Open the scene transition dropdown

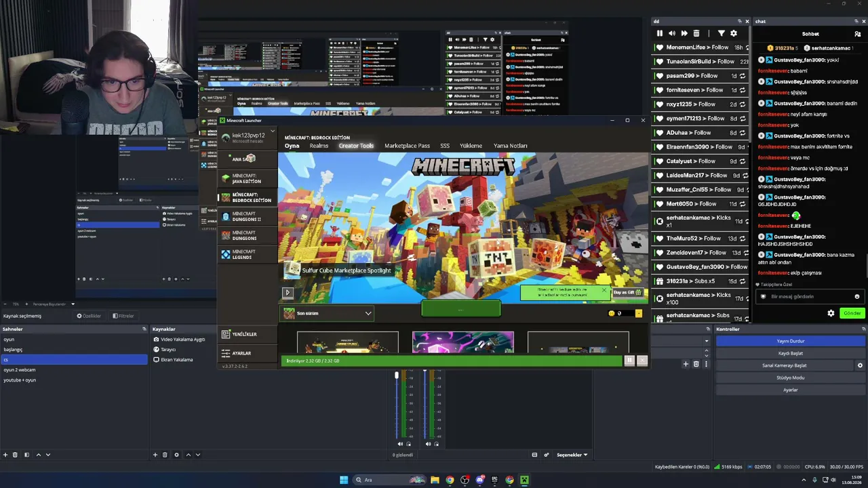click(x=707, y=341)
